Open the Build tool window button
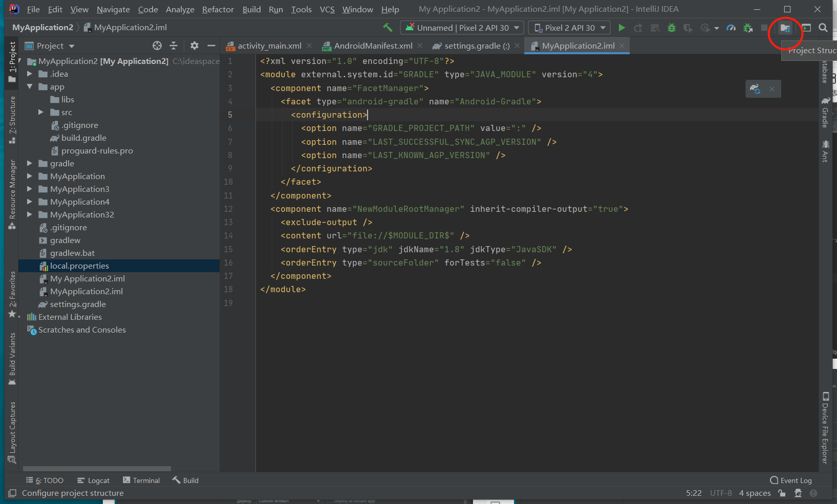This screenshot has width=837, height=504. click(185, 480)
